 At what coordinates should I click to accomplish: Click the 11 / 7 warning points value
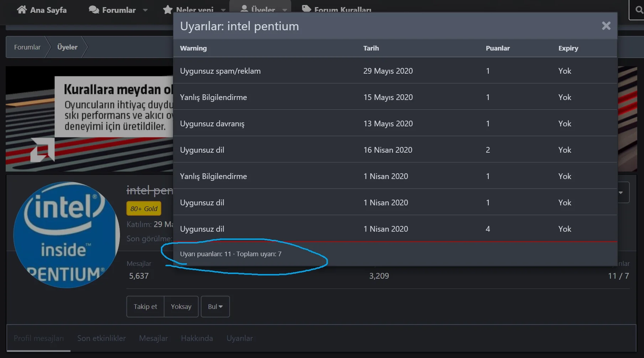[618, 276]
